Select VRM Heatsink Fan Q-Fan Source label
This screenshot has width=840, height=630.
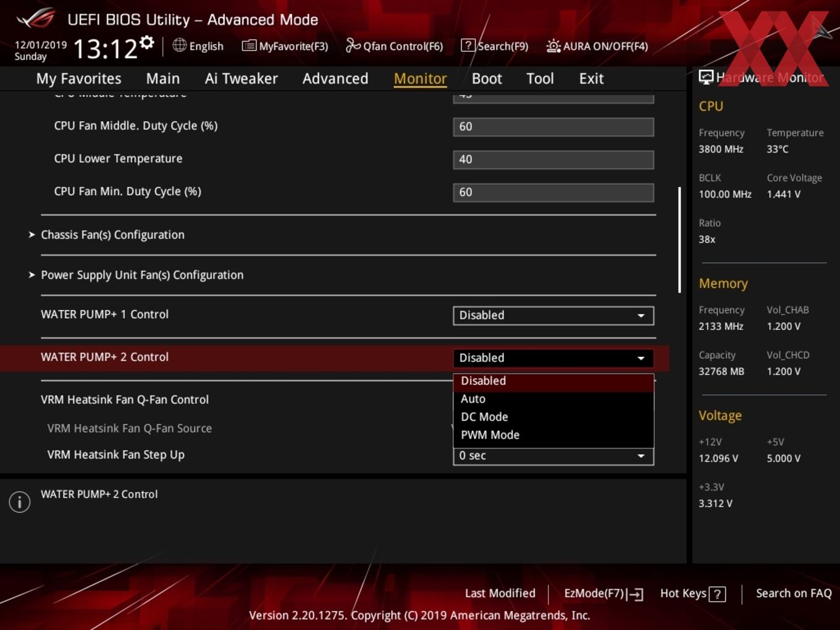[130, 428]
